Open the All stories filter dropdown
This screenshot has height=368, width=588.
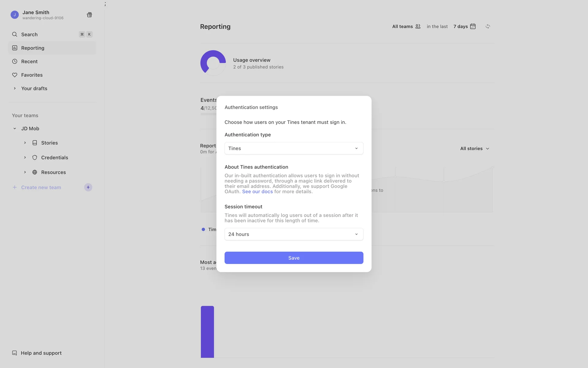(474, 148)
